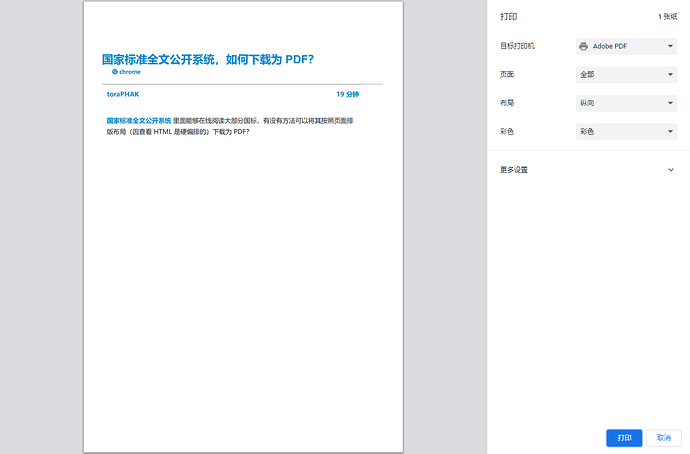This screenshot has width=690, height=454.
Task: Click the 页面 setting label
Action: coord(508,75)
